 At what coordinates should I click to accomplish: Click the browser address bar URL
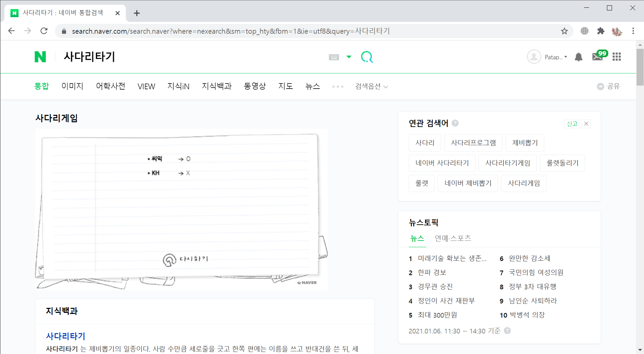231,31
